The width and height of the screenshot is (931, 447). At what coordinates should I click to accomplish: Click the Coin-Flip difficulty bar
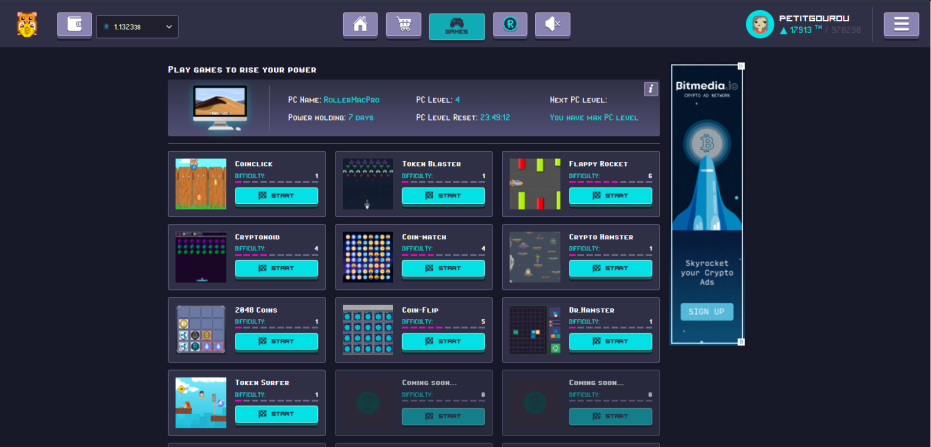pyautogui.click(x=444, y=328)
